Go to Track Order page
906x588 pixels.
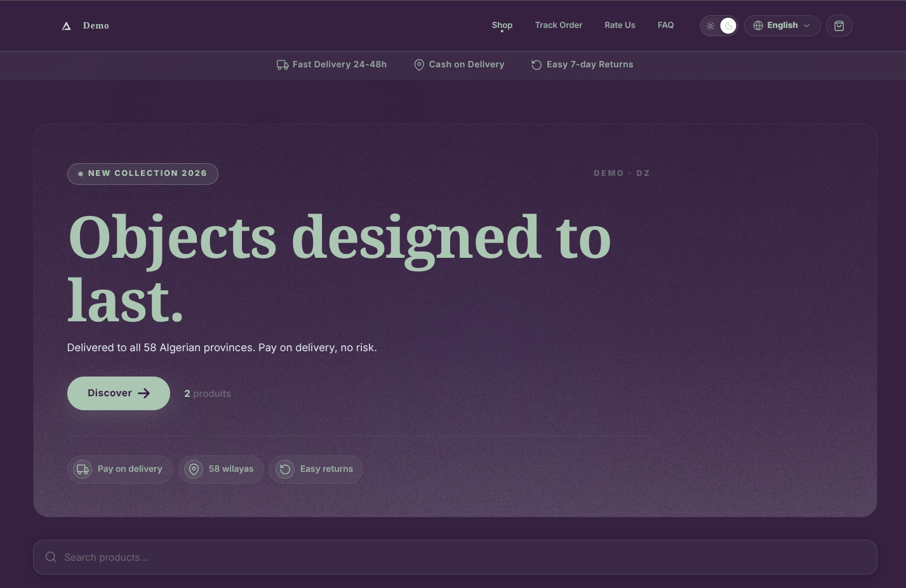[x=559, y=25]
